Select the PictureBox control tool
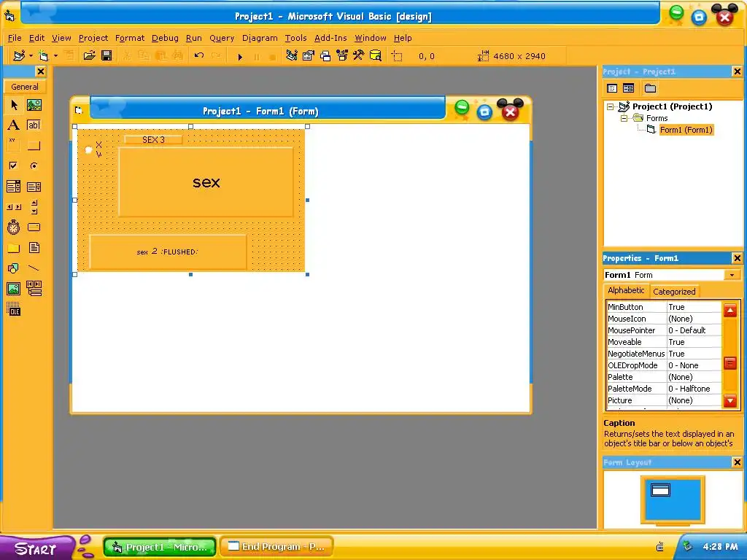747x560 pixels. 34,105
